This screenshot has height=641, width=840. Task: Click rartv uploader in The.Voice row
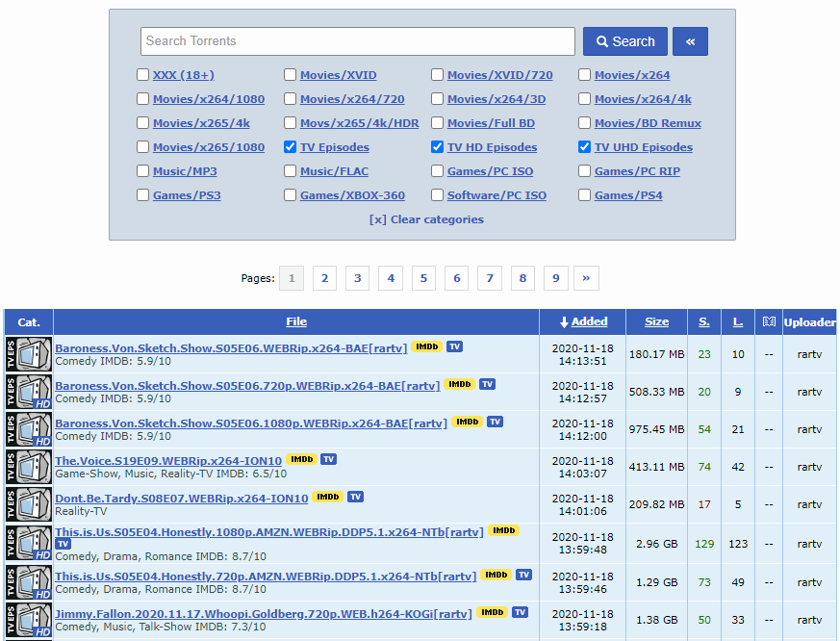809,467
